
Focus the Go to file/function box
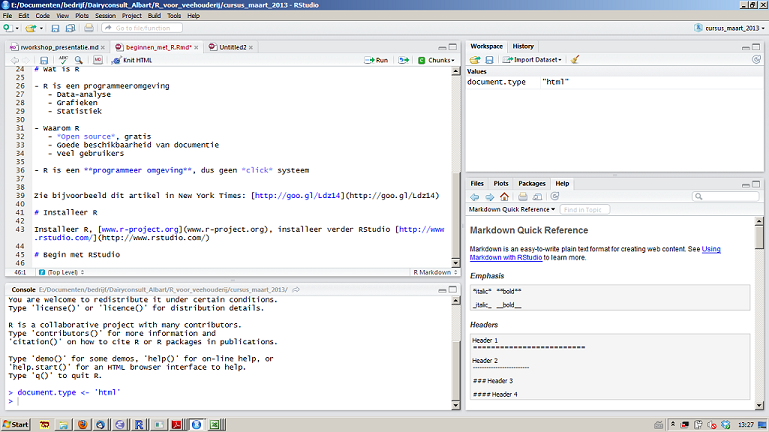point(142,28)
